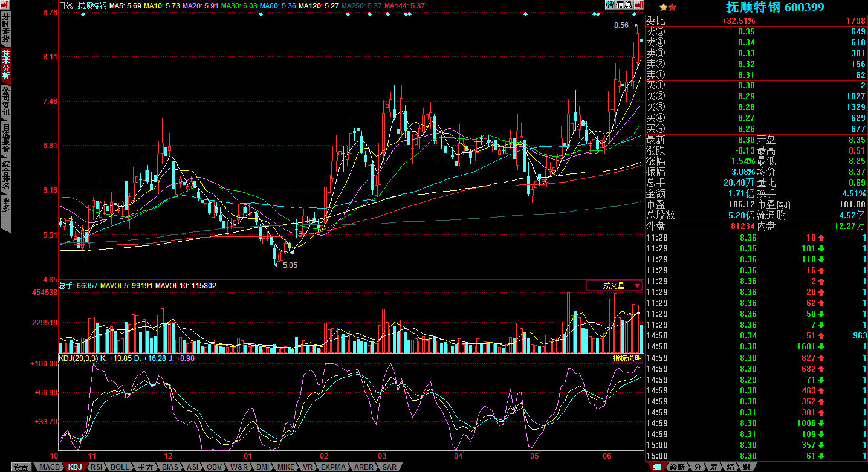
Task: Switch to the 诊断 diagnosis tab
Action: (678, 467)
